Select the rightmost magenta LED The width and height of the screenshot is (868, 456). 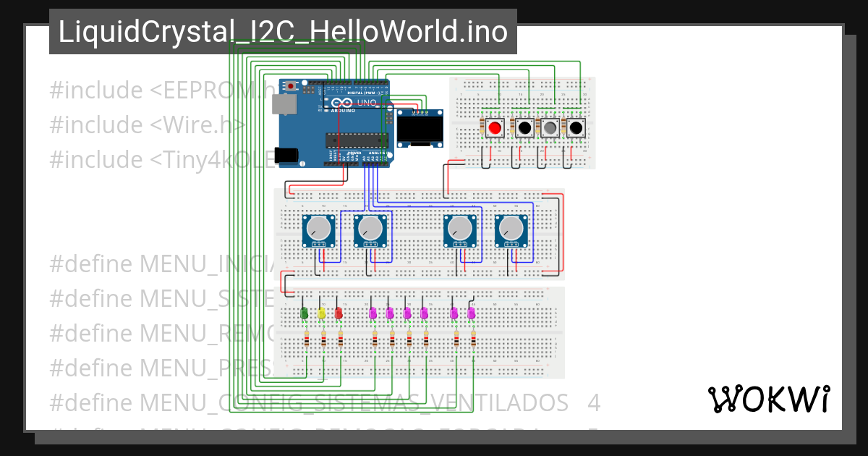click(x=471, y=313)
